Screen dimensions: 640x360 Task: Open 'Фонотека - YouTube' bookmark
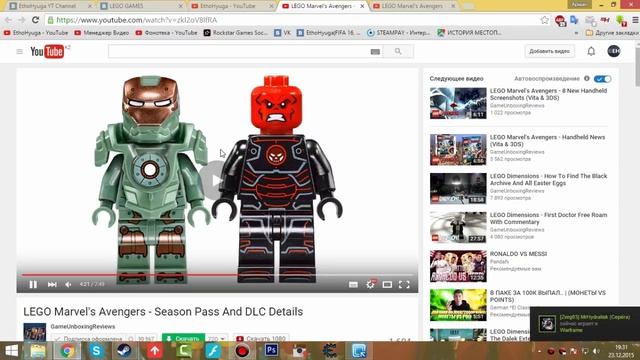[167, 33]
